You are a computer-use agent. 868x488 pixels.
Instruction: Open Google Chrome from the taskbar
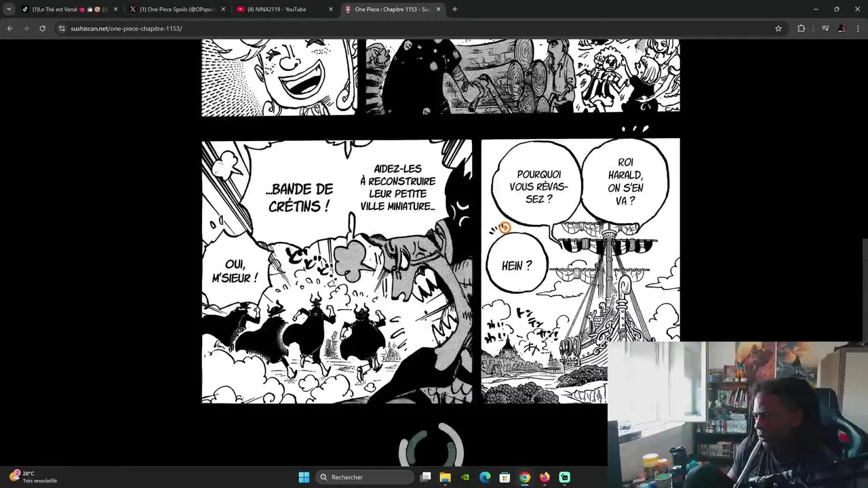point(525,477)
